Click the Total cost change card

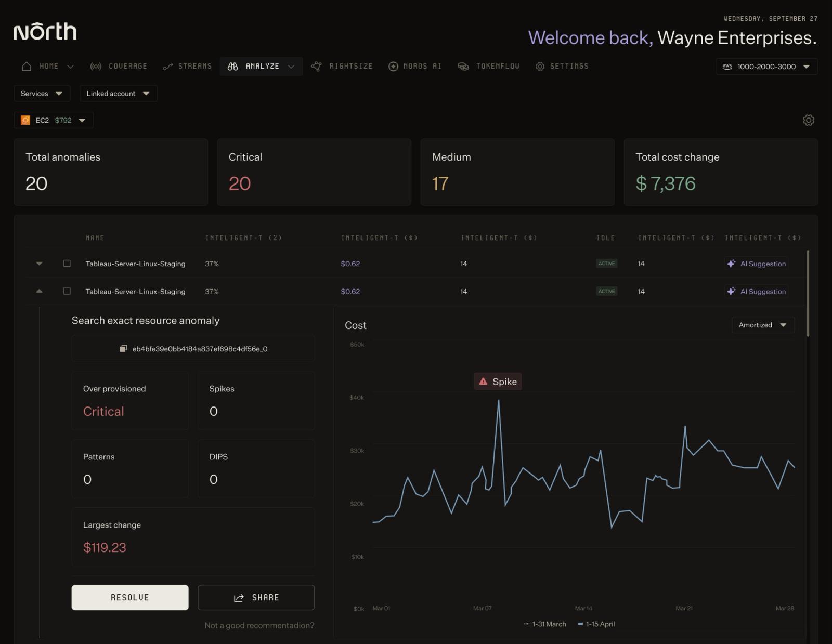(721, 172)
